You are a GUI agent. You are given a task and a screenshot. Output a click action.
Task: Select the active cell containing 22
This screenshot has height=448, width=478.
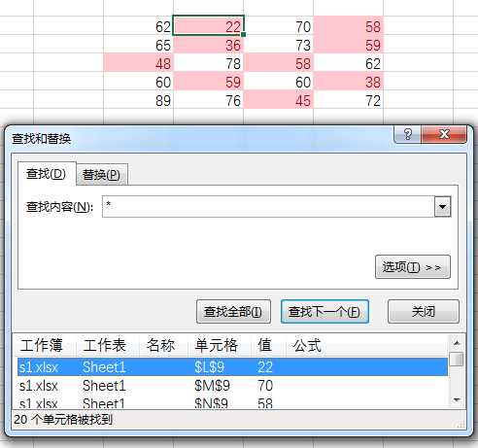pyautogui.click(x=209, y=25)
